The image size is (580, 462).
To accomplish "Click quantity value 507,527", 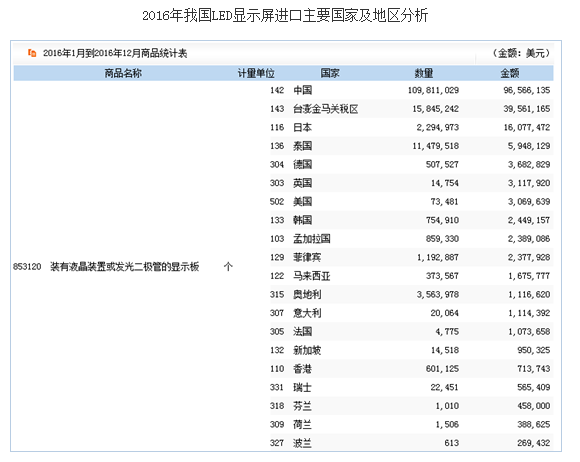I will pos(442,164).
